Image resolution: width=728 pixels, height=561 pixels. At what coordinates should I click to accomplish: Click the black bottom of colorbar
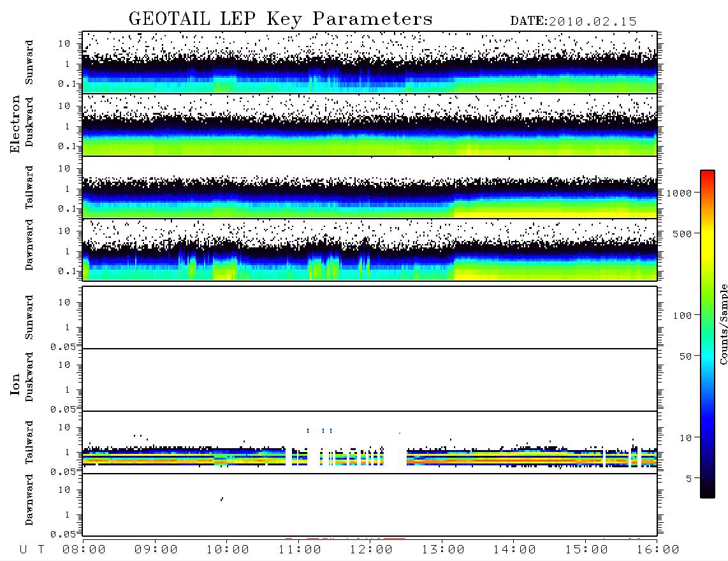pos(708,493)
